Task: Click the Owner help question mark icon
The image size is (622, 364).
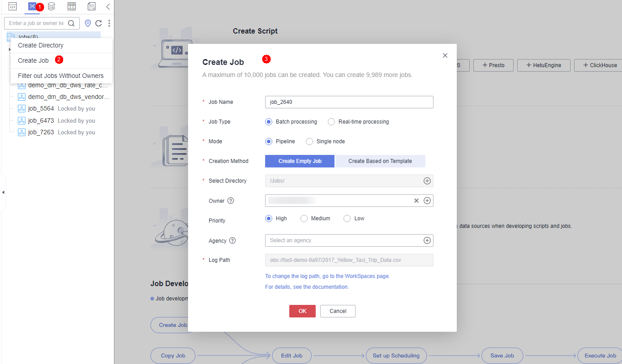Action: point(231,201)
